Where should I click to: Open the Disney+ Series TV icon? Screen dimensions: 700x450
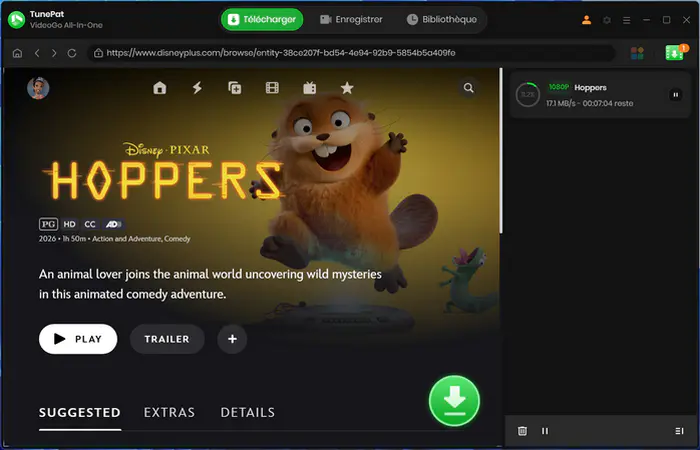click(x=309, y=88)
